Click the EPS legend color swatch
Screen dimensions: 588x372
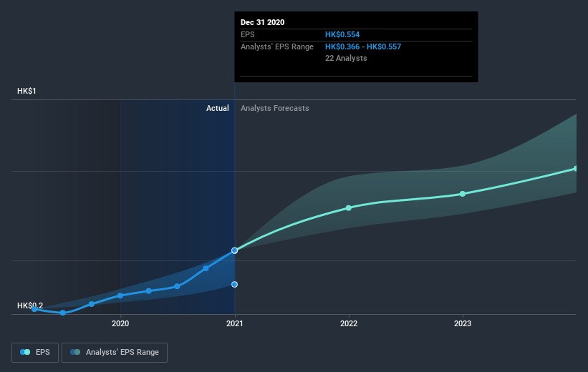[25, 352]
